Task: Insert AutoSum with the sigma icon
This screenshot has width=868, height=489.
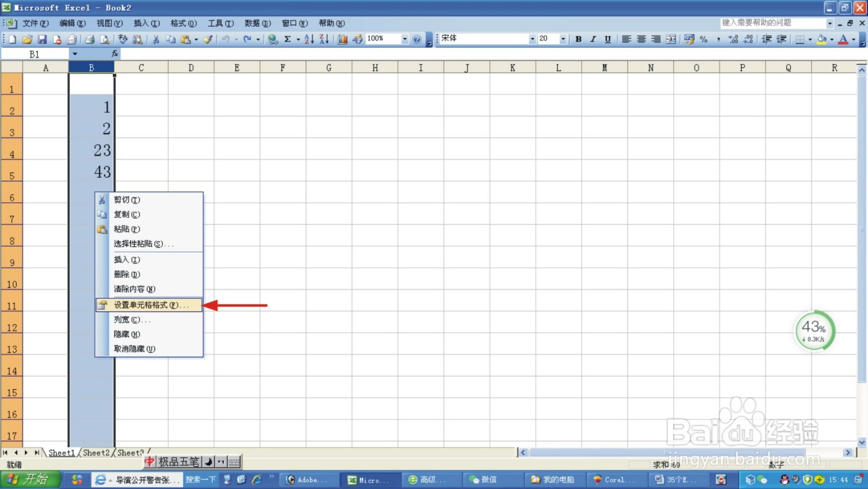Action: tap(288, 39)
